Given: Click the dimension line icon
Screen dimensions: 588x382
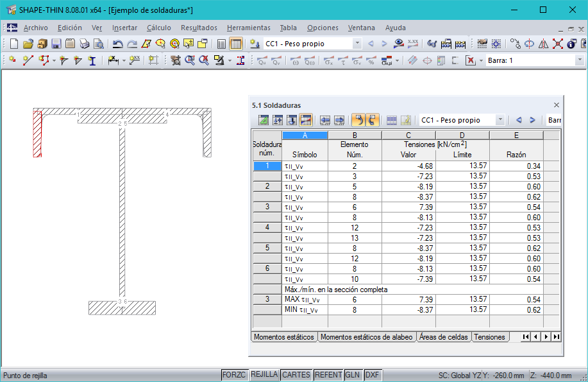Looking at the screenshot, I should tap(113, 60).
